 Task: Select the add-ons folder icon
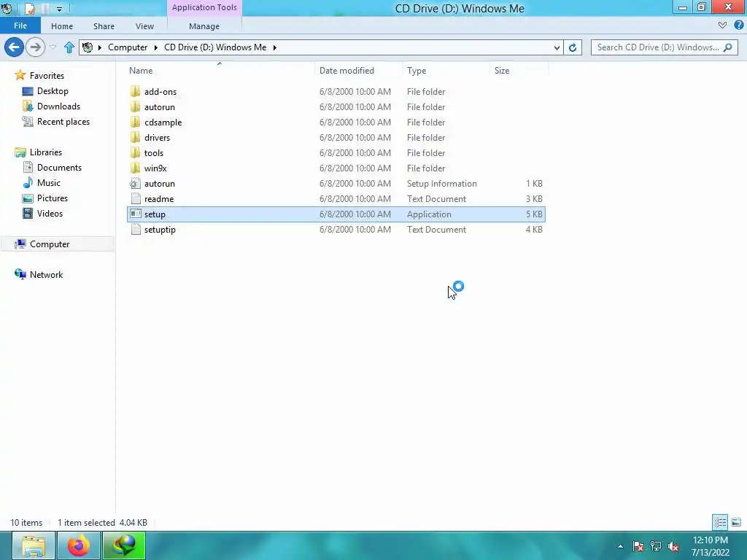click(135, 91)
